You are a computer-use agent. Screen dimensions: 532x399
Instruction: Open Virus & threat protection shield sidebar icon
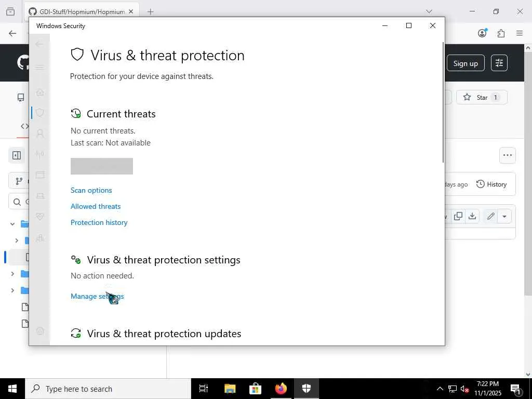pos(40,113)
